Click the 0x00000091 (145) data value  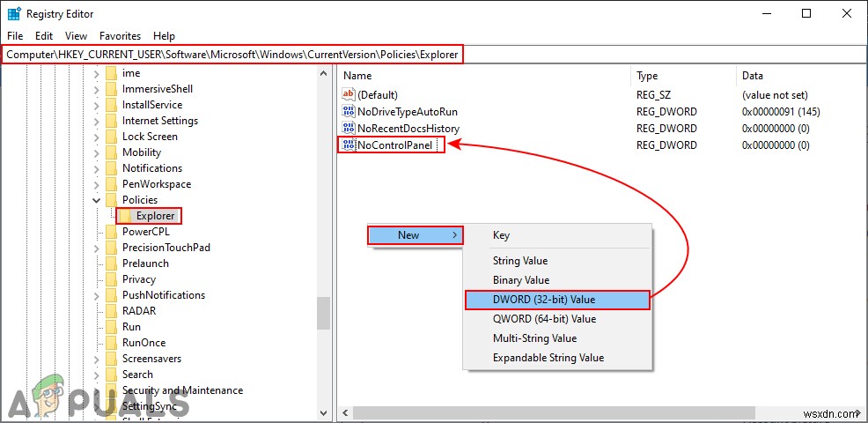click(x=781, y=111)
